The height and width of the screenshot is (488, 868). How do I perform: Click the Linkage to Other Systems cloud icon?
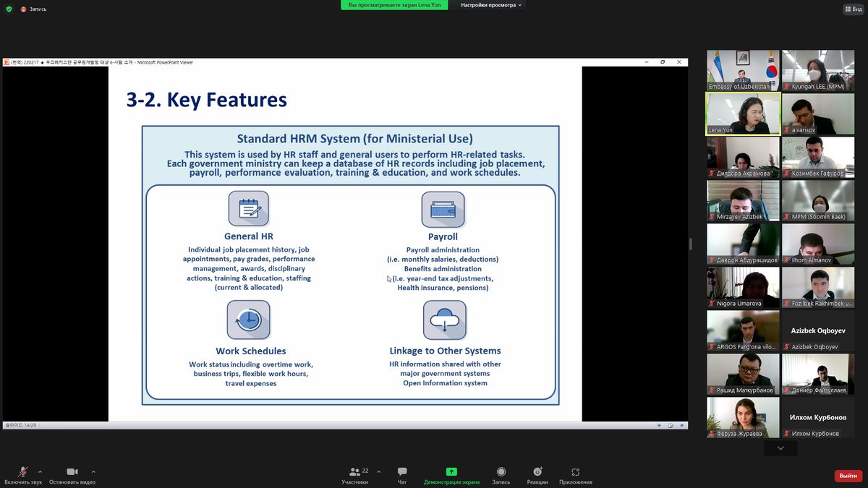point(444,320)
